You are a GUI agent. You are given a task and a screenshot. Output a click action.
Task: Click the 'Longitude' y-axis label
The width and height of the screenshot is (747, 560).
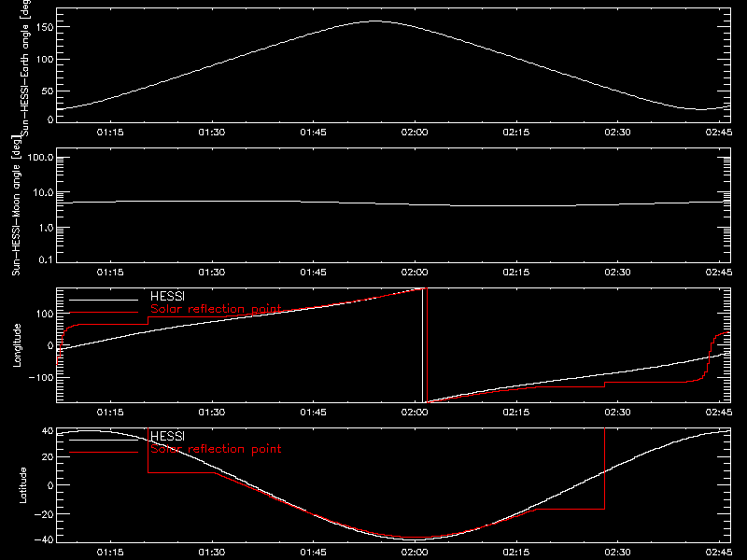coord(17,345)
